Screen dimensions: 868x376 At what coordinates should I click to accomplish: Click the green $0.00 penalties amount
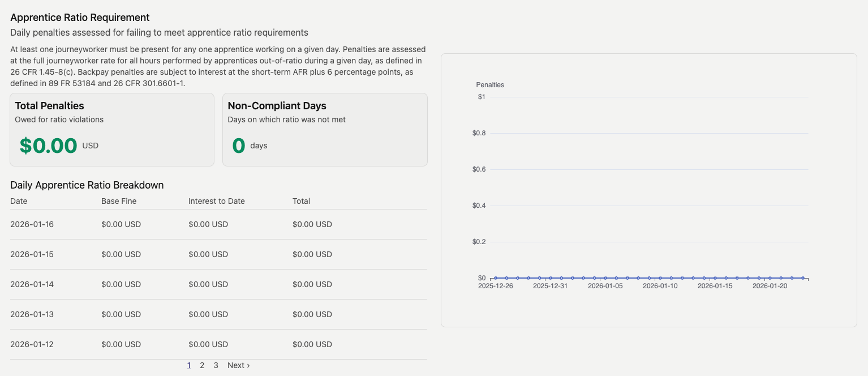(48, 146)
